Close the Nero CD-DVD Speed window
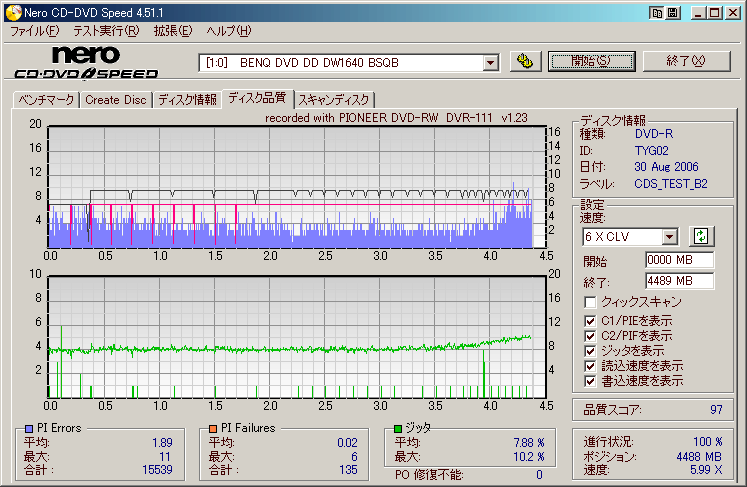 click(733, 13)
